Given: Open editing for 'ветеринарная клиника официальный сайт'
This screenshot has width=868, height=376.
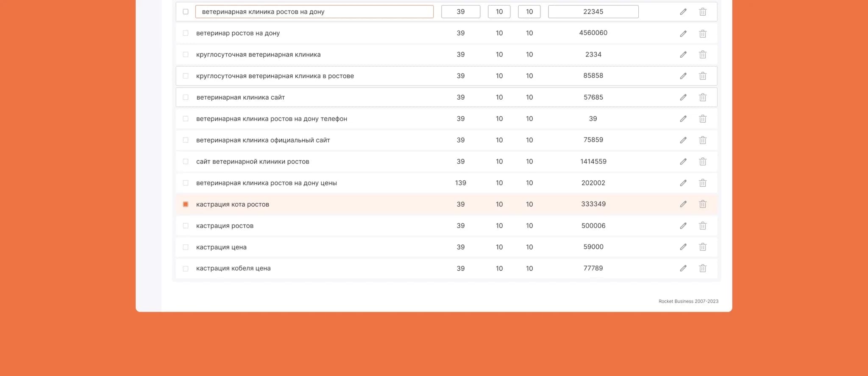Looking at the screenshot, I should (683, 140).
